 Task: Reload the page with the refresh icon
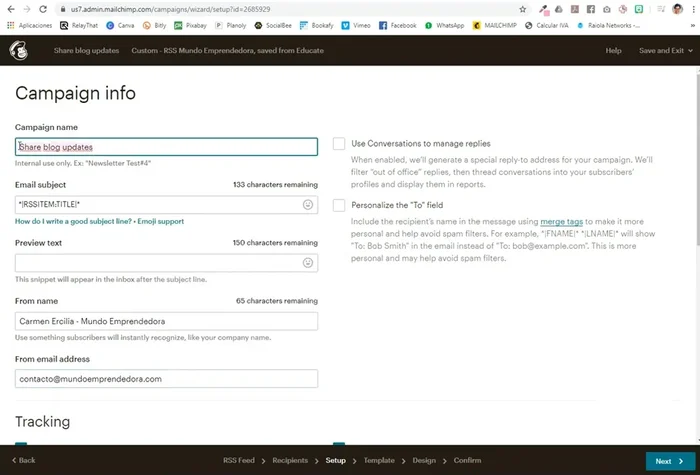(43, 9)
